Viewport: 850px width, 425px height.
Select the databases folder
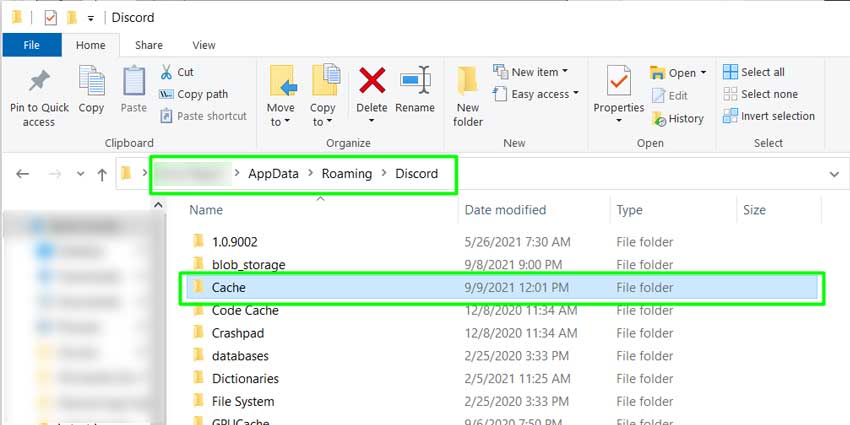[x=240, y=356]
